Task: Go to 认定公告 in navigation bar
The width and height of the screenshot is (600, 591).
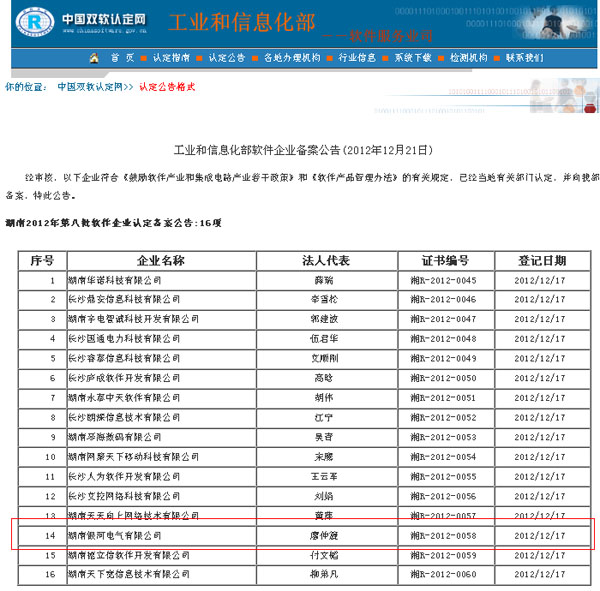Action: click(x=227, y=58)
